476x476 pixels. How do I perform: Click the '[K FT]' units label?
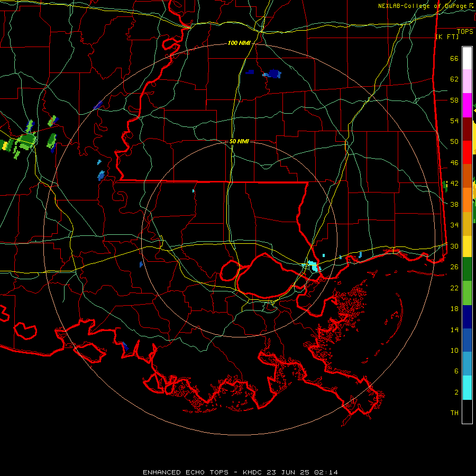pyautogui.click(x=447, y=36)
